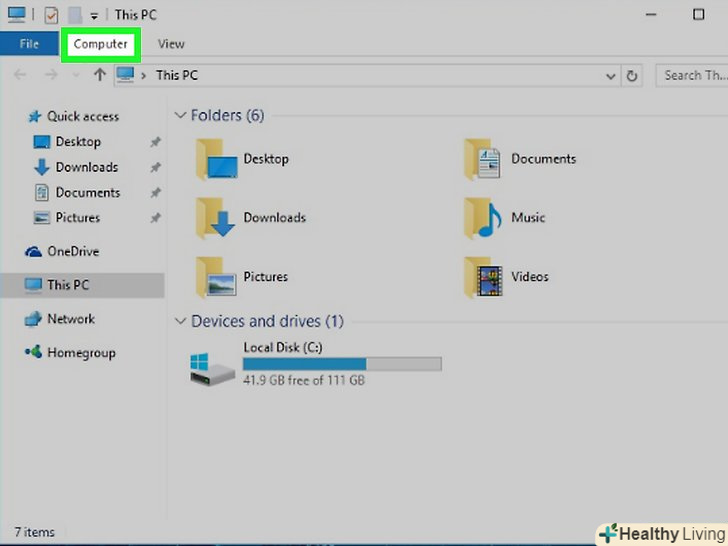Click the Search This PC box

(x=692, y=75)
